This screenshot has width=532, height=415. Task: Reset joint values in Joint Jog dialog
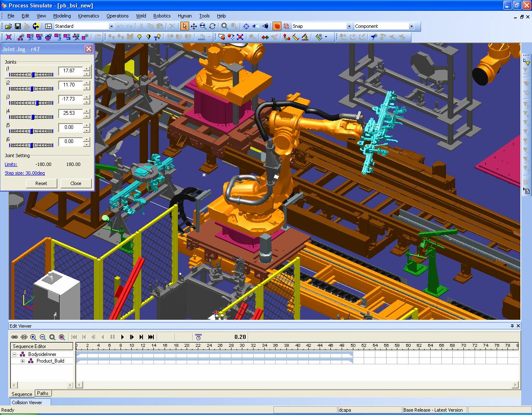42,183
